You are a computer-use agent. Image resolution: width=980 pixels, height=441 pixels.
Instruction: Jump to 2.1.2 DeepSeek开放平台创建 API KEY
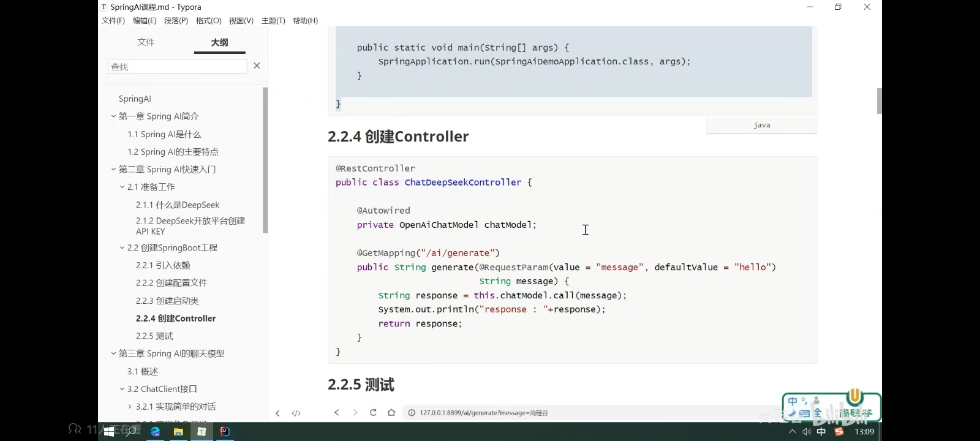click(x=190, y=226)
